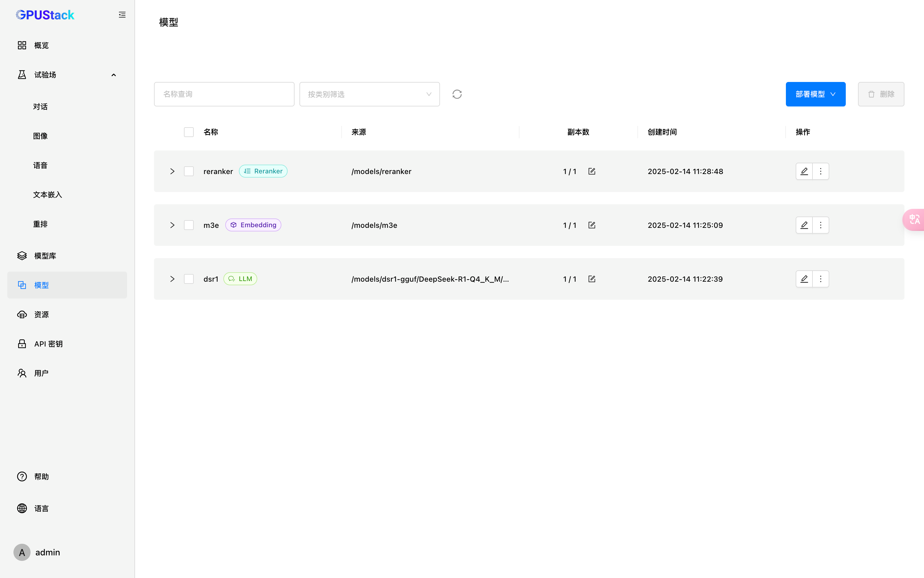Click the 操作 column header
This screenshot has width=924, height=578.
tap(803, 132)
